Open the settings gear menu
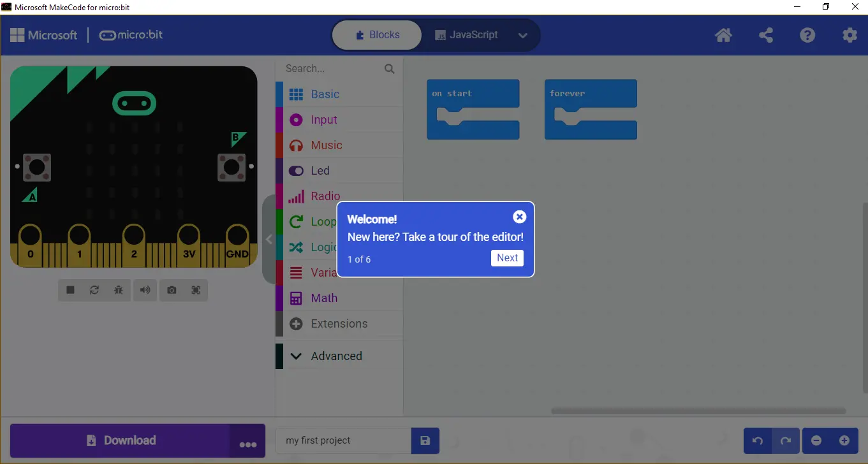Viewport: 868px width, 464px height. click(x=850, y=35)
